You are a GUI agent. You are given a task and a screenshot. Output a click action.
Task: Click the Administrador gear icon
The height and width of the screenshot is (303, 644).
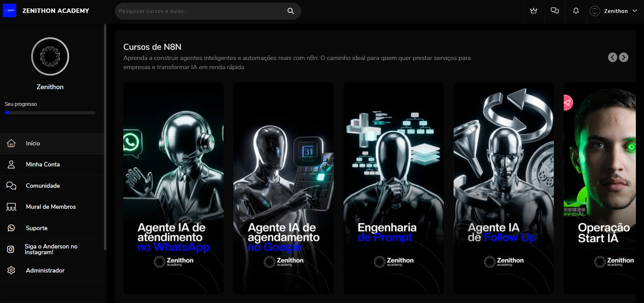[x=11, y=270]
